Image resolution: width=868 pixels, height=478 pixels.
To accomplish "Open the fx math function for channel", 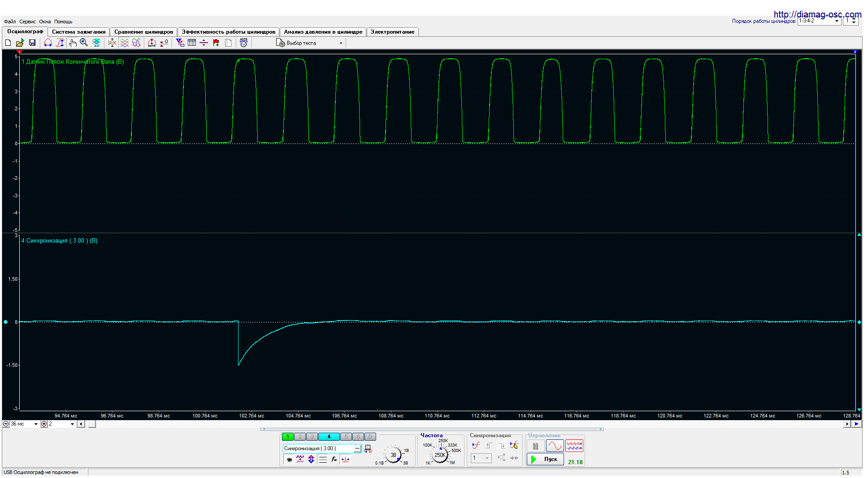I will click(x=334, y=459).
